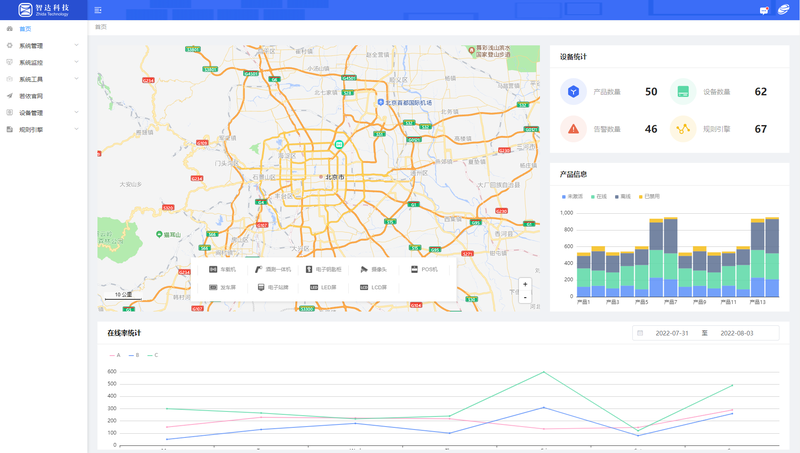Click the 产品1 bar in product chart
This screenshot has height=453, width=800.
click(x=584, y=274)
